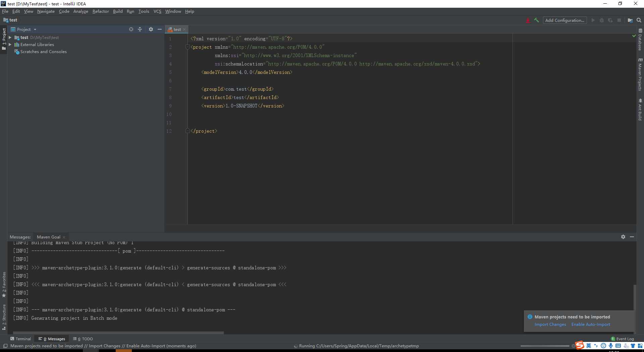The height and width of the screenshot is (352, 644).
Task: Click the Project pane collapse all icon
Action: point(140,29)
